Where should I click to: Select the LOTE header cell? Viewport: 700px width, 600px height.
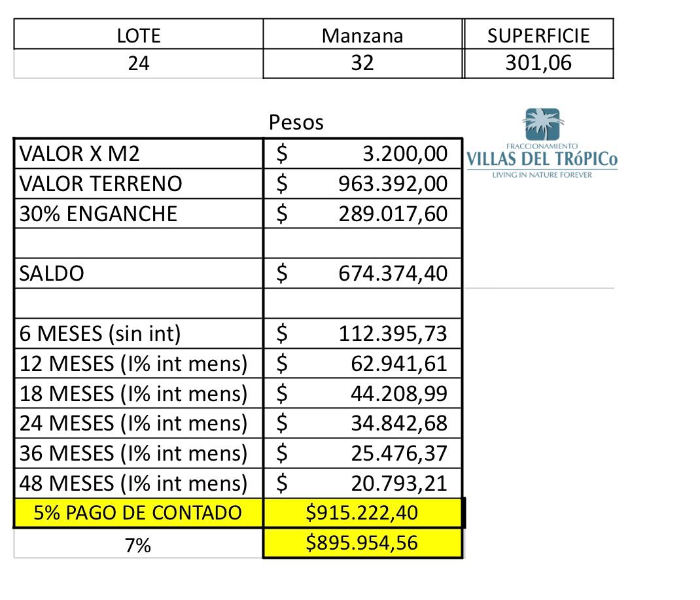click(x=138, y=35)
